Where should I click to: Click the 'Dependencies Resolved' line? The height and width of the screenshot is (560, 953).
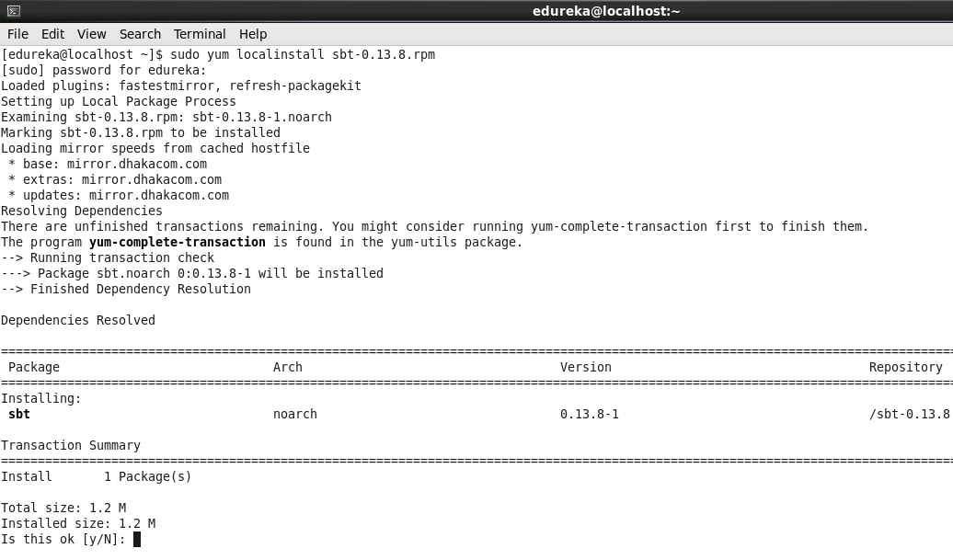(78, 320)
